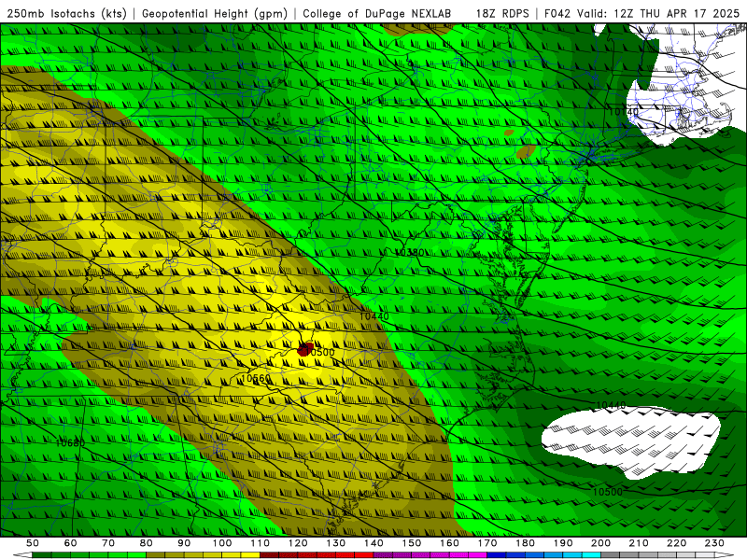Screen dimensions: 747x560
Task: Click the '250mb Isotachs (kts)' title text
Action: (x=66, y=13)
